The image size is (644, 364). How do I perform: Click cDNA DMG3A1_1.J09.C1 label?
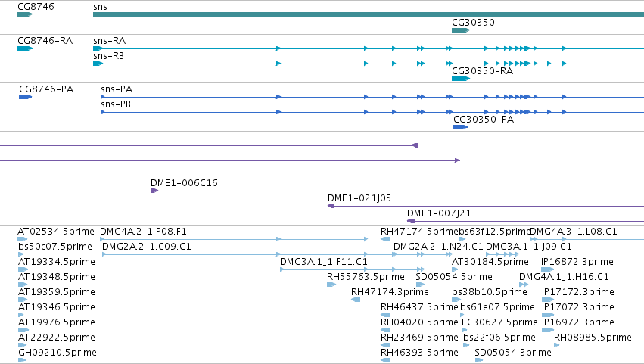(x=528, y=247)
